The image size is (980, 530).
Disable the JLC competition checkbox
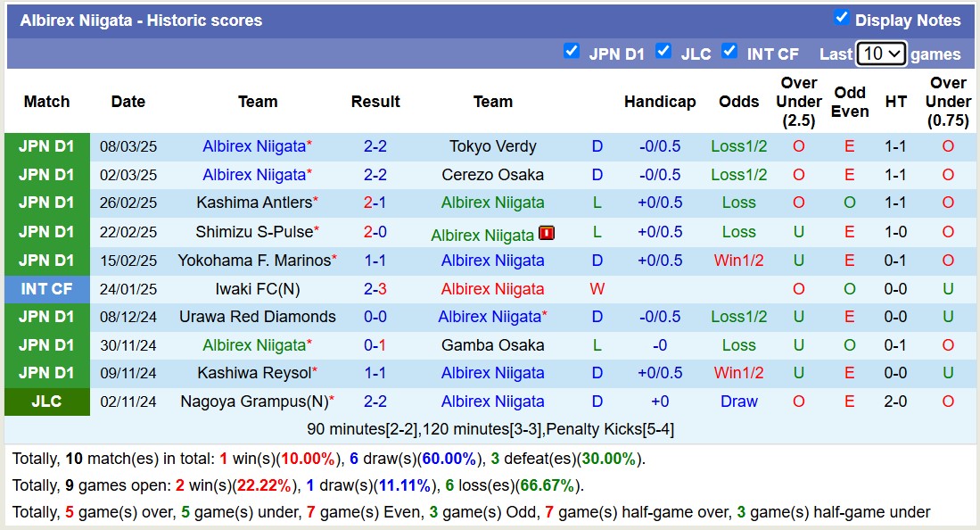click(663, 51)
